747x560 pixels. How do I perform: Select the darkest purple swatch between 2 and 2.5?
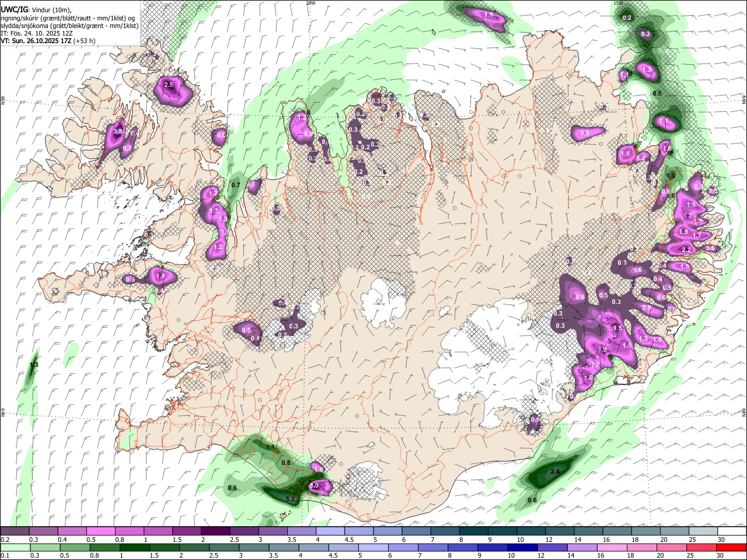pos(215,531)
